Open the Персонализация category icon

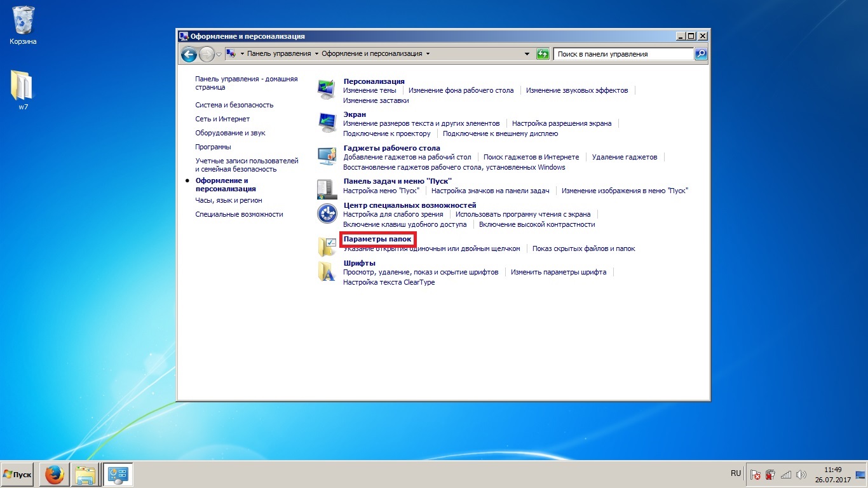[x=327, y=90]
